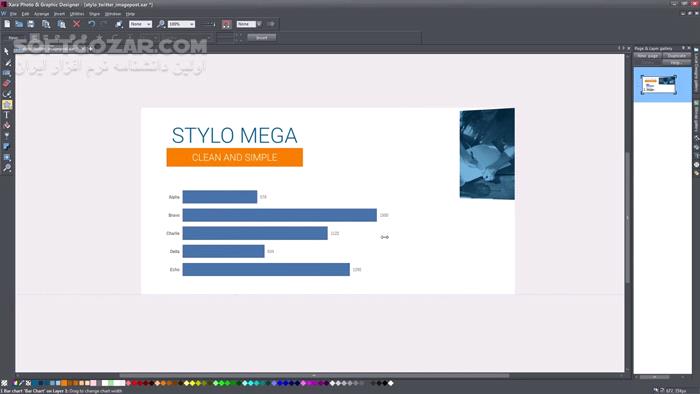Open the 100% zoom level dropdown

[181, 24]
